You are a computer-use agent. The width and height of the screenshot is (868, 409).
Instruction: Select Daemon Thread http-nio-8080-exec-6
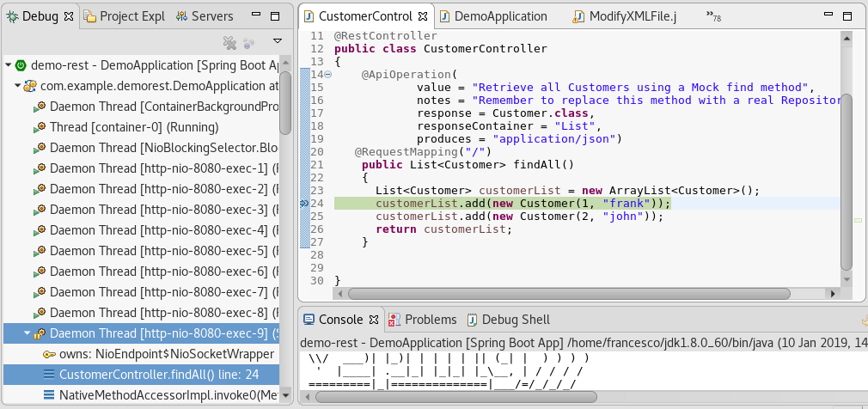click(x=155, y=272)
